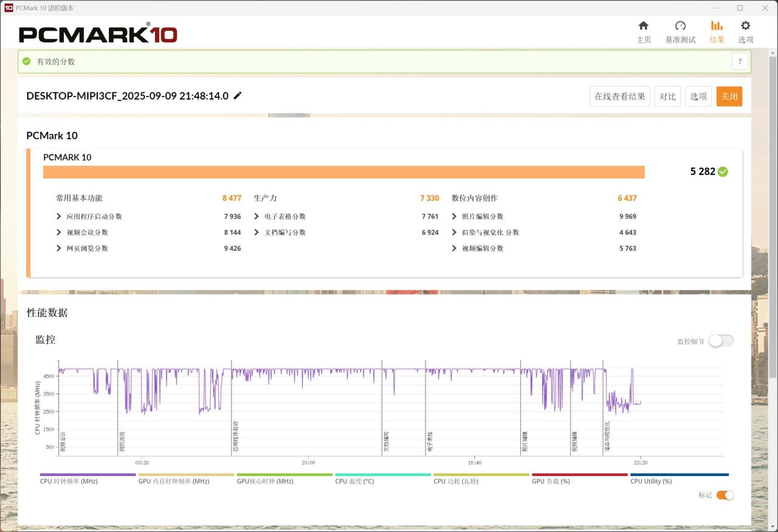Click the 有效的分数 banner text

click(x=56, y=61)
